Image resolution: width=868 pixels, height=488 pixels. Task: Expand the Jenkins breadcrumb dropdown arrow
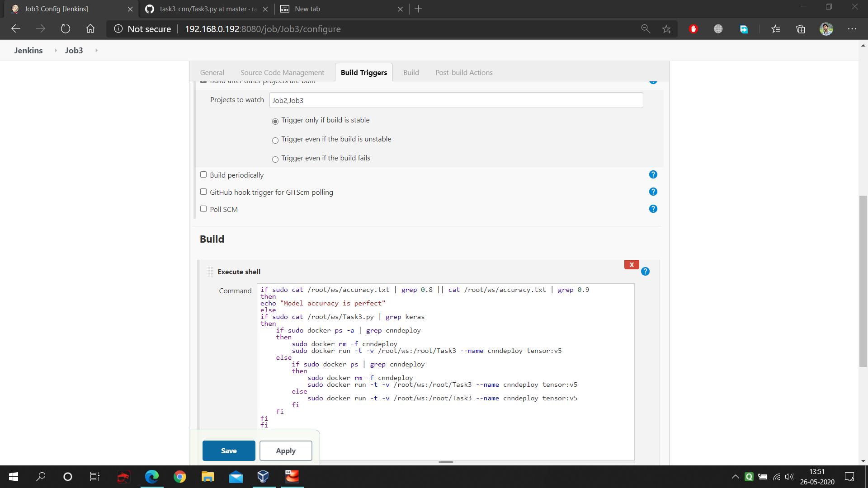(56, 51)
